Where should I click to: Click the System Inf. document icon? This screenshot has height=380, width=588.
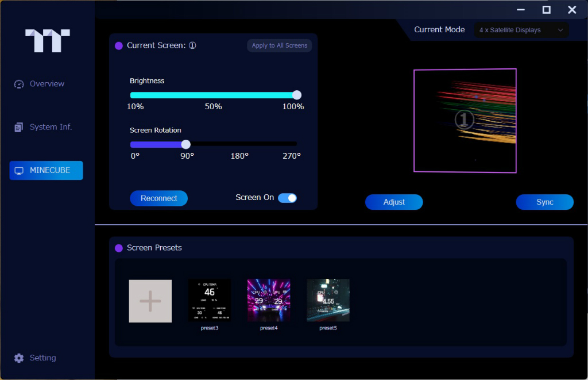(19, 127)
